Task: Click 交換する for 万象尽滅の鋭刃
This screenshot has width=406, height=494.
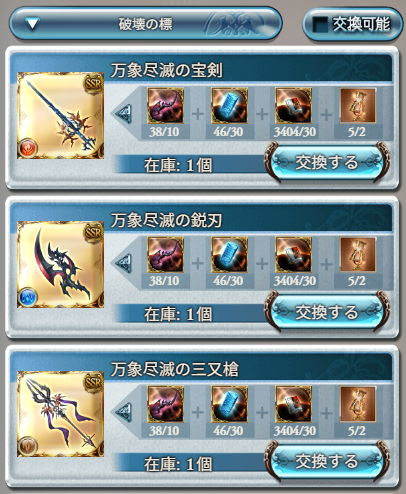Action: (327, 312)
